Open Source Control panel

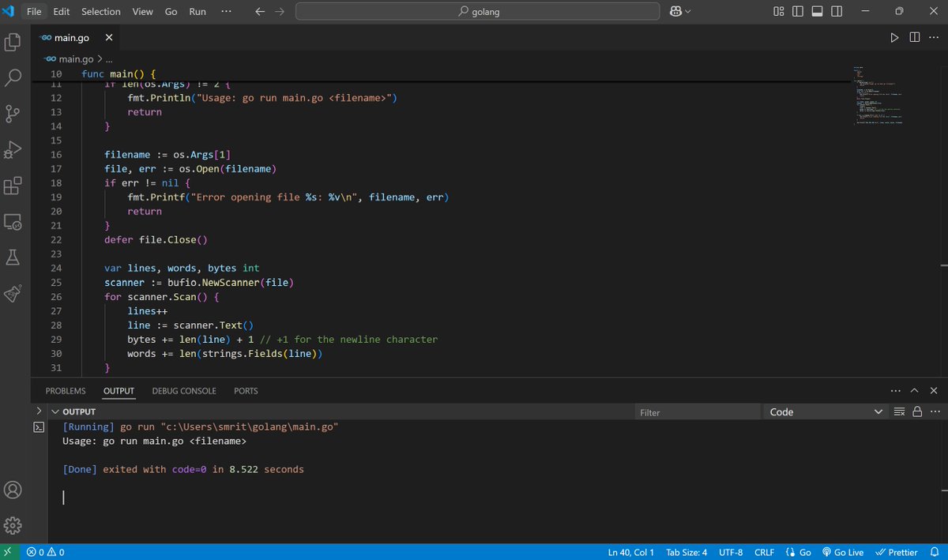coord(13,113)
